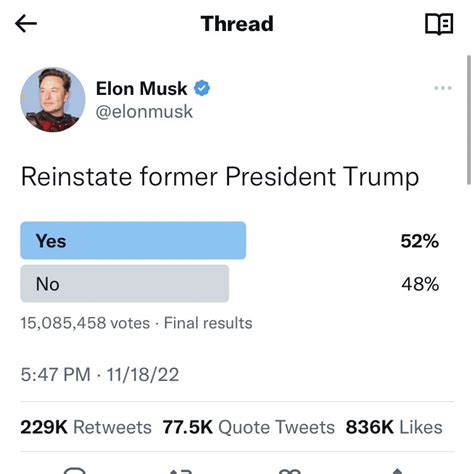
Task: Open the three-dot more options menu
Action: [x=443, y=88]
